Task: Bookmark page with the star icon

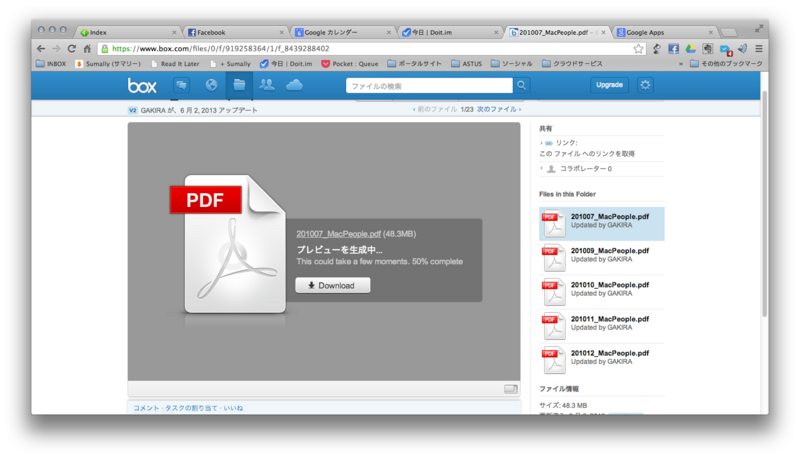Action: coord(638,48)
